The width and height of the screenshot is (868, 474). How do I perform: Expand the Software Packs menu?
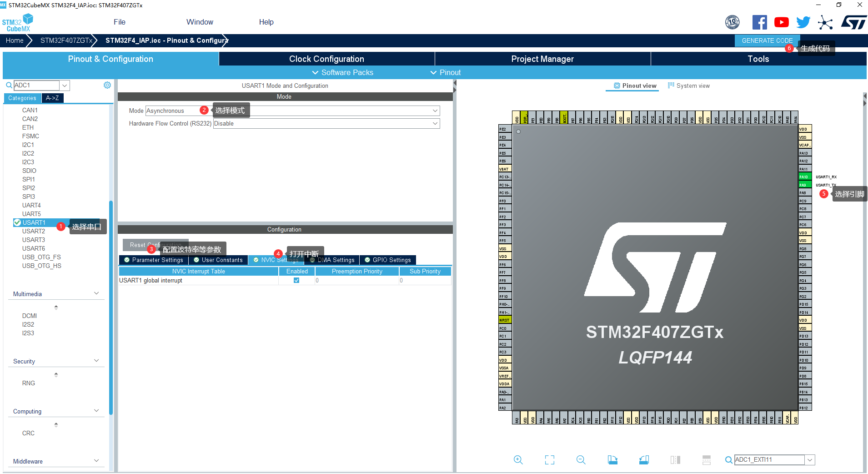click(x=342, y=72)
